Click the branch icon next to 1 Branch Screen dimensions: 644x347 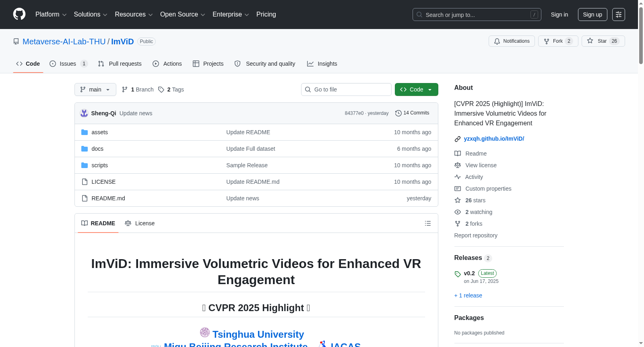tap(125, 89)
